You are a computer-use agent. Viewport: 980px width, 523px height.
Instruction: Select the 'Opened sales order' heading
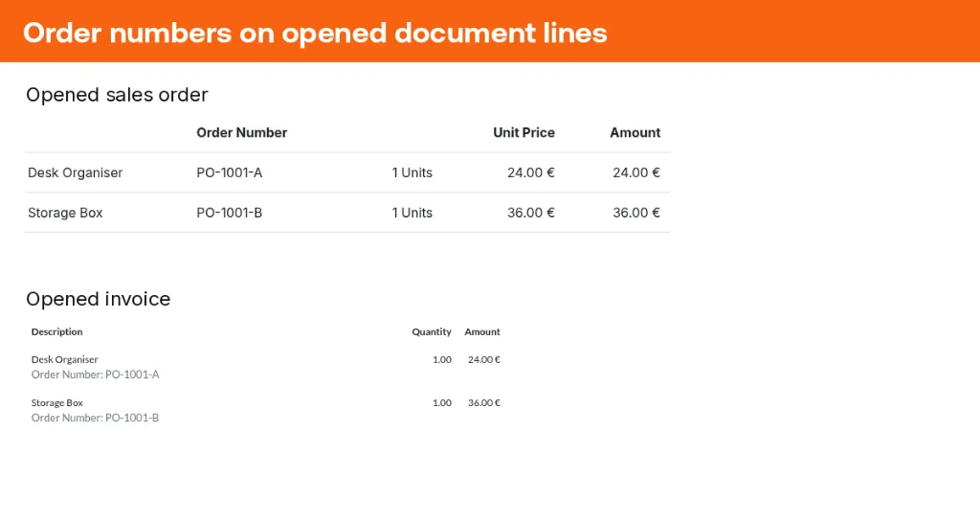(x=117, y=95)
